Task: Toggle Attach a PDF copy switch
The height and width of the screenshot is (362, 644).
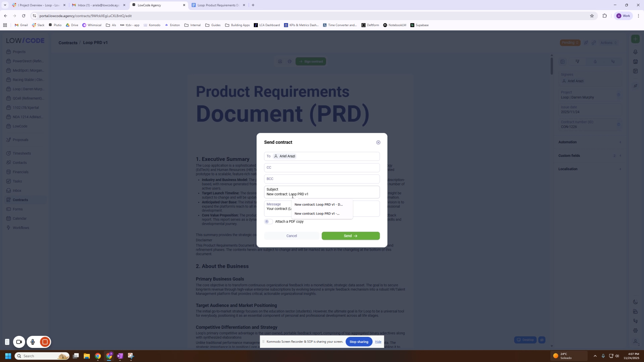Action: click(x=268, y=222)
